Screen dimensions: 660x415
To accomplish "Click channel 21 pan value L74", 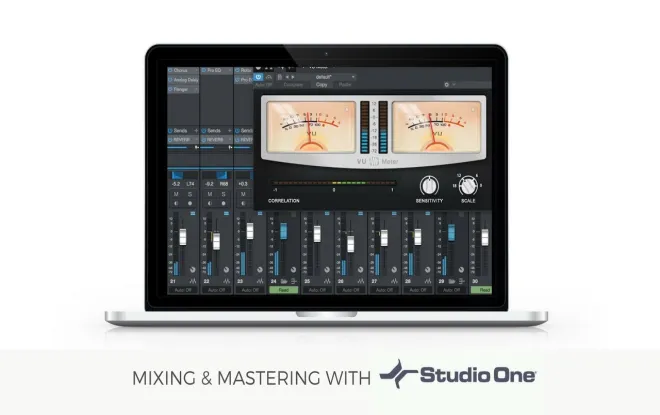I will [190, 184].
